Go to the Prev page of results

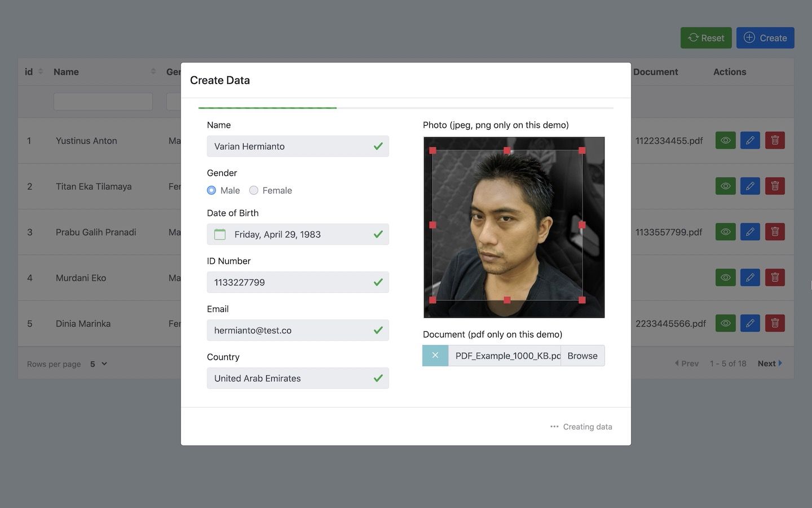tap(687, 364)
